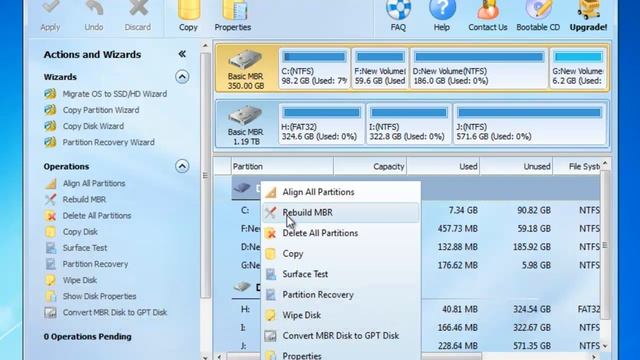Click Partition Recovery in Operations sidebar
Viewport: 640px width, 360px height.
click(86, 264)
